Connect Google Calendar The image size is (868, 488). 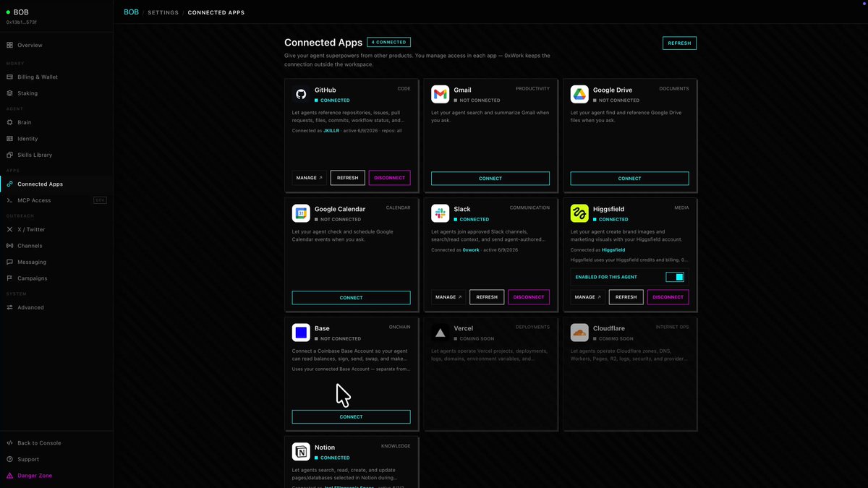[351, 297]
